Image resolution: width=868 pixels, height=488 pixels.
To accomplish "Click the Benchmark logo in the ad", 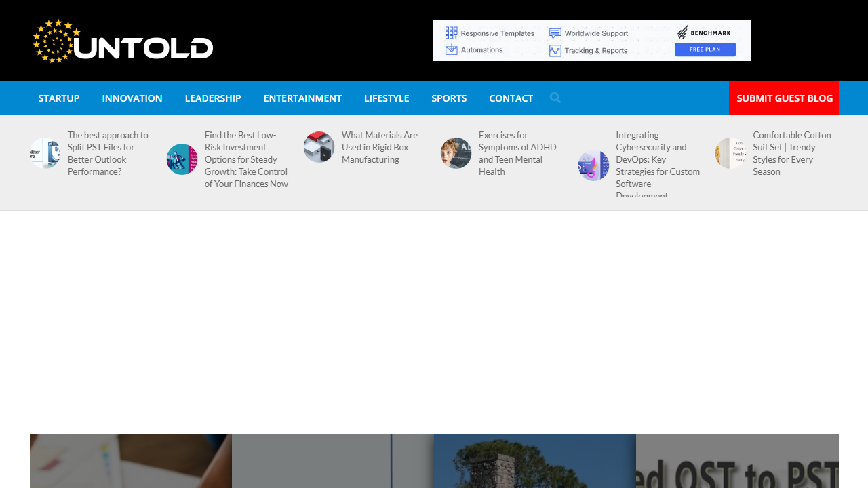I will [705, 31].
